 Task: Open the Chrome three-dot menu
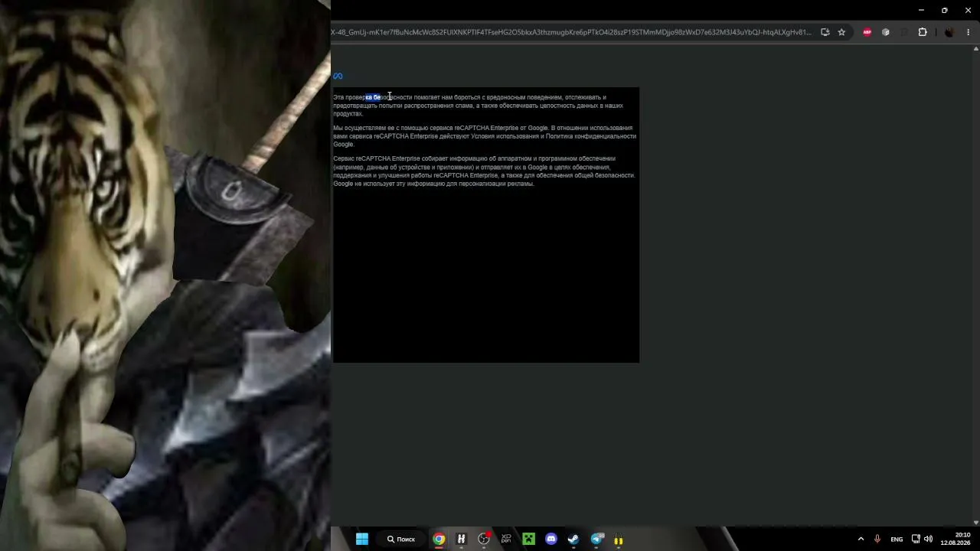click(969, 32)
